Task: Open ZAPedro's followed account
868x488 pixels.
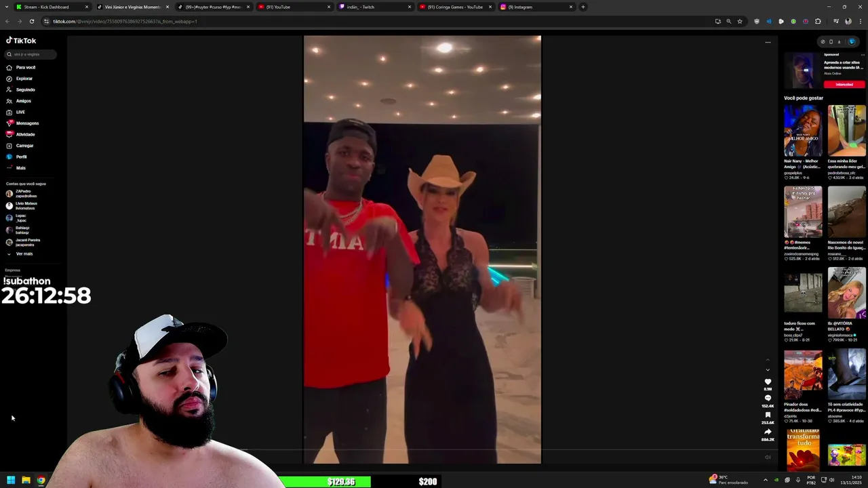Action: tap(21, 194)
